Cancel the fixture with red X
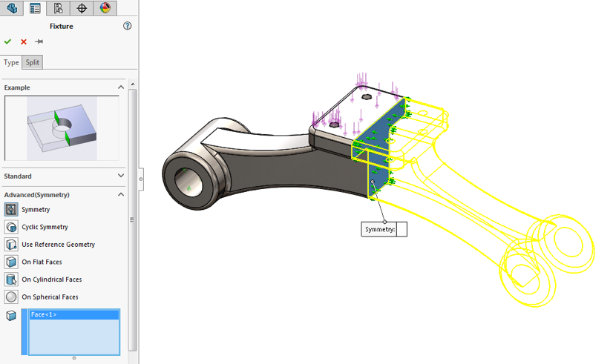The width and height of the screenshot is (613, 364). pyautogui.click(x=24, y=42)
